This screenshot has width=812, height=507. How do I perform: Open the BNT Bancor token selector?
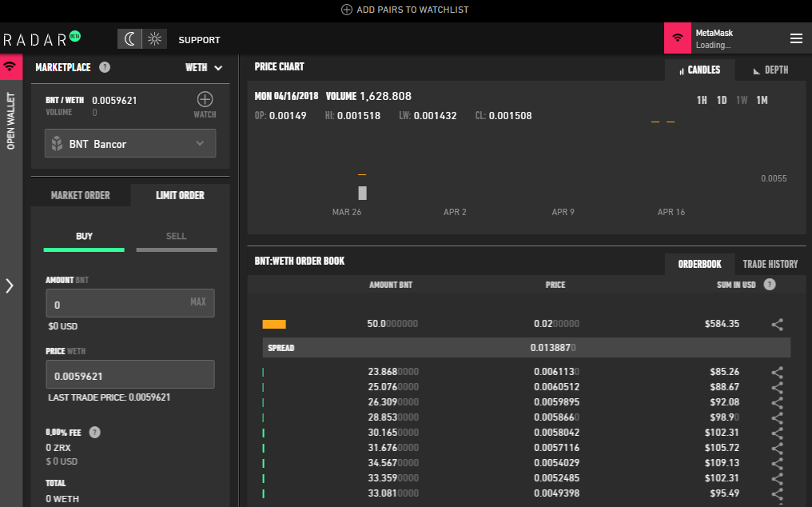pyautogui.click(x=130, y=144)
